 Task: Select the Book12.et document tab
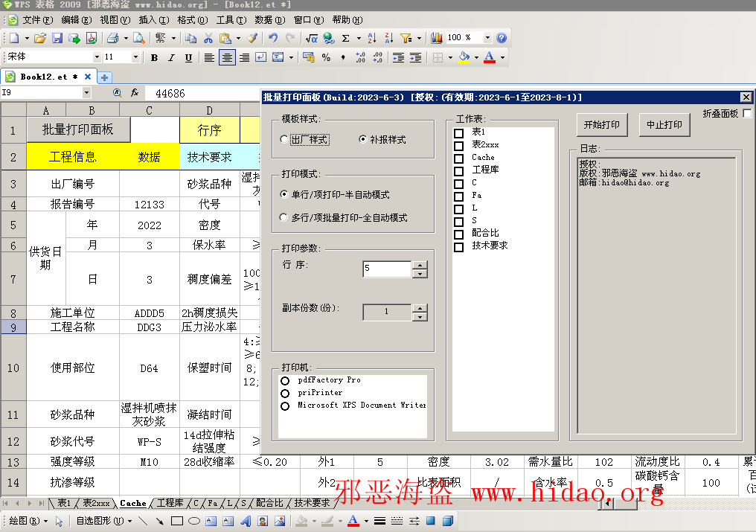[48, 77]
